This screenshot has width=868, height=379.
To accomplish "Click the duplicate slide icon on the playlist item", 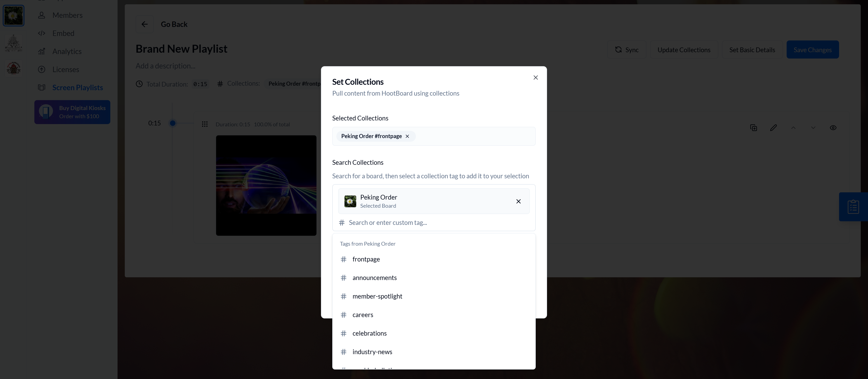I will point(753,128).
